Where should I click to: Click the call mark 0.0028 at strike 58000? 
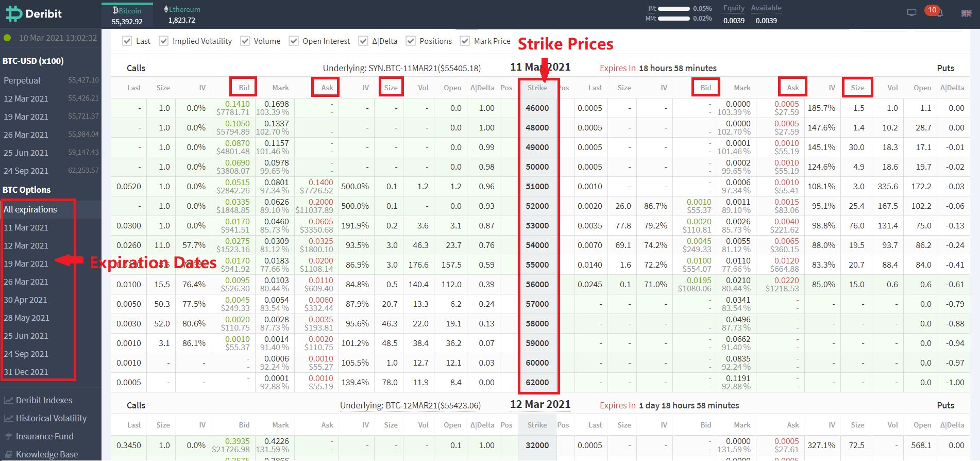click(x=277, y=320)
